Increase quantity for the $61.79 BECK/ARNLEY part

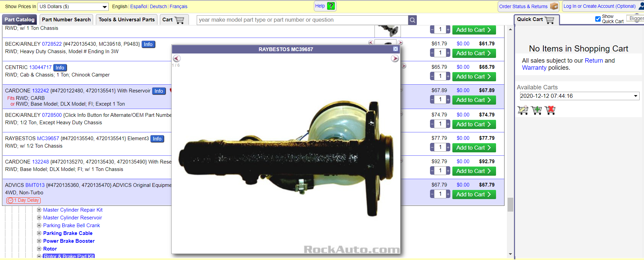pyautogui.click(x=448, y=53)
